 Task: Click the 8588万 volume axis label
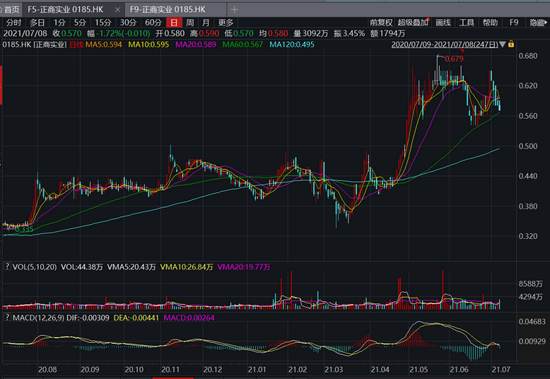[530, 284]
